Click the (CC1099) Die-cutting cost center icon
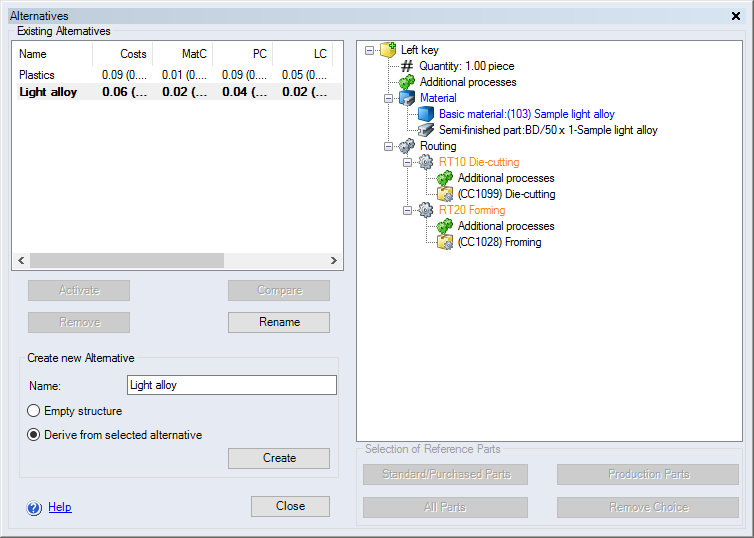Viewport: 754px width, 538px height. point(445,194)
